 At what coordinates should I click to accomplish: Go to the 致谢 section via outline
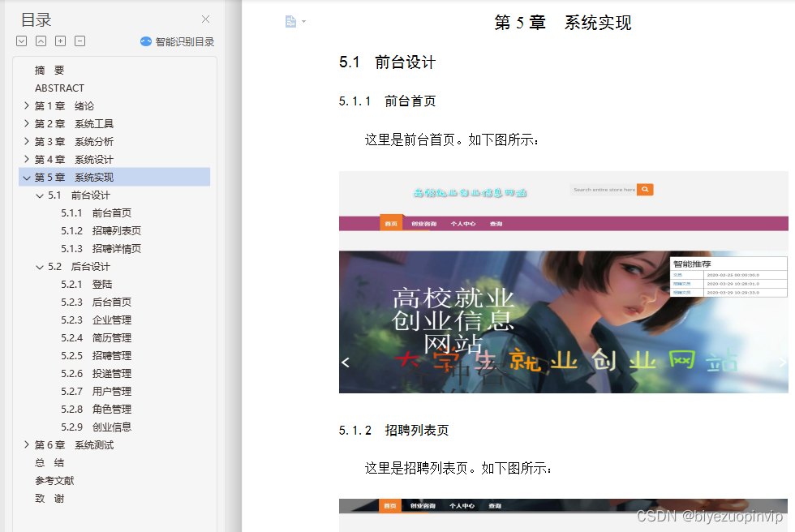click(x=50, y=498)
